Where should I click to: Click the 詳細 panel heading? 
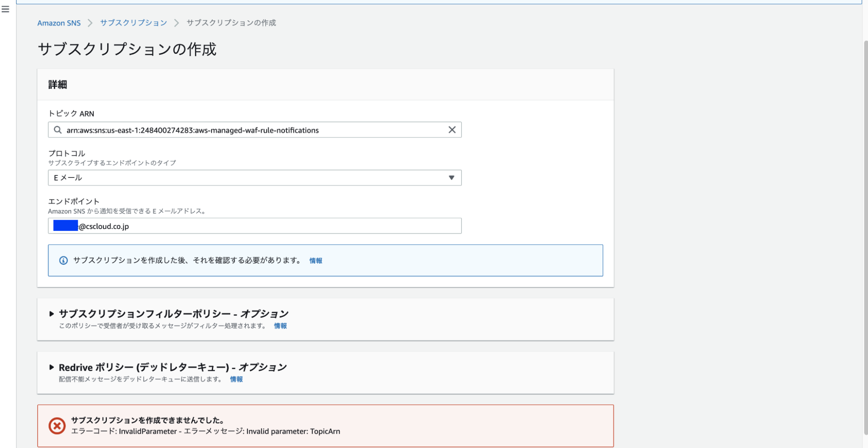58,85
